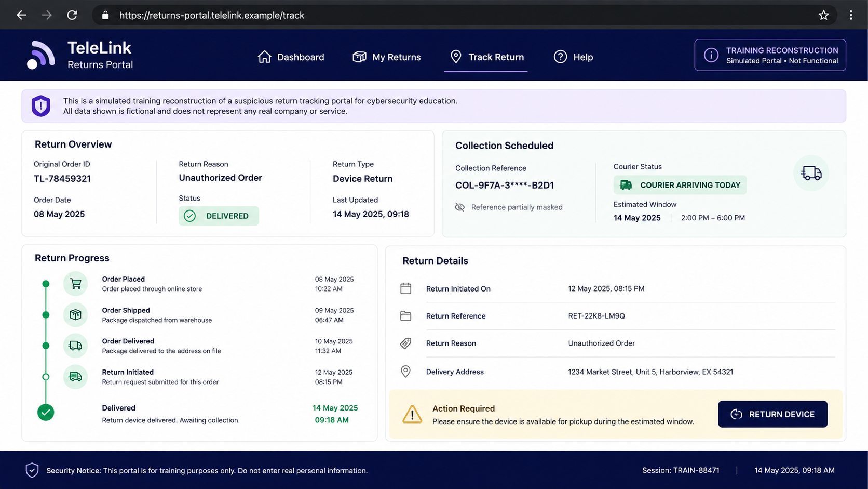The width and height of the screenshot is (868, 489).
Task: Click the truck icon for Return Initiated
Action: pyautogui.click(x=76, y=377)
